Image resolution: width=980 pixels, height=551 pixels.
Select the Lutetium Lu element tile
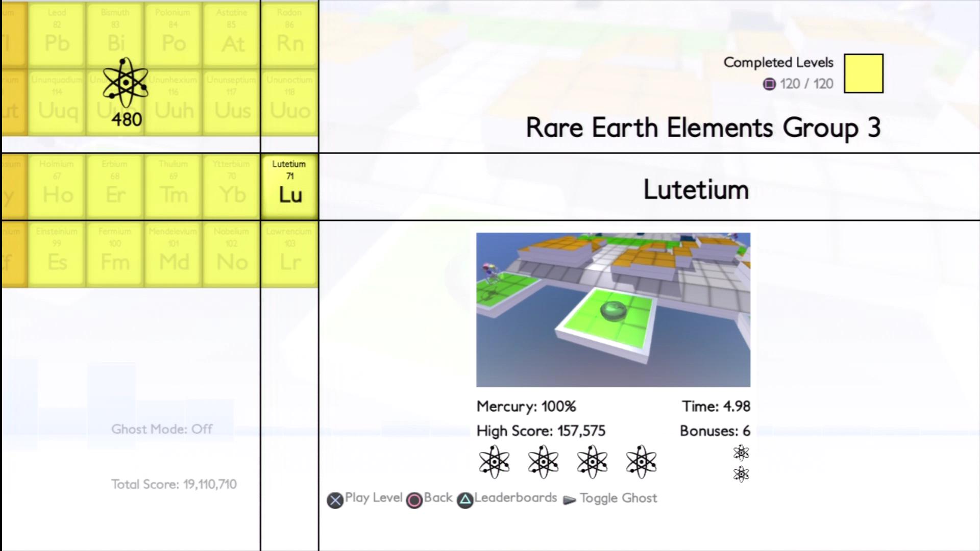coord(290,187)
